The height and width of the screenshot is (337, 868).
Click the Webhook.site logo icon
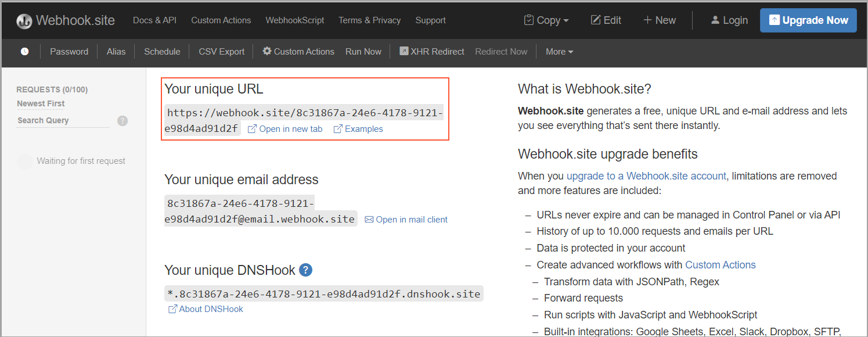click(24, 21)
